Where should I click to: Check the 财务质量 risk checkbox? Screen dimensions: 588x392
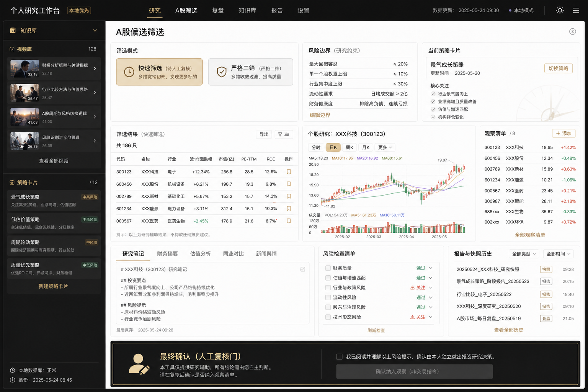pos(328,268)
